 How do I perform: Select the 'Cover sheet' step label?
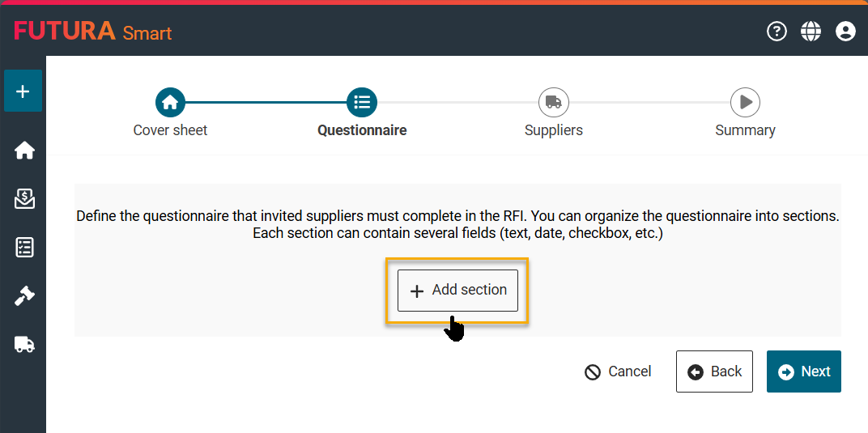pyautogui.click(x=170, y=130)
